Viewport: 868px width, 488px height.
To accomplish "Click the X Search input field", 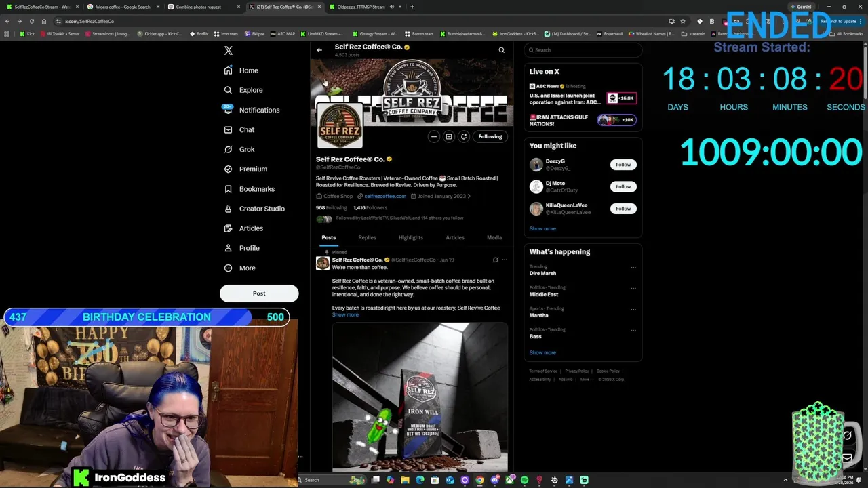I will coord(583,50).
